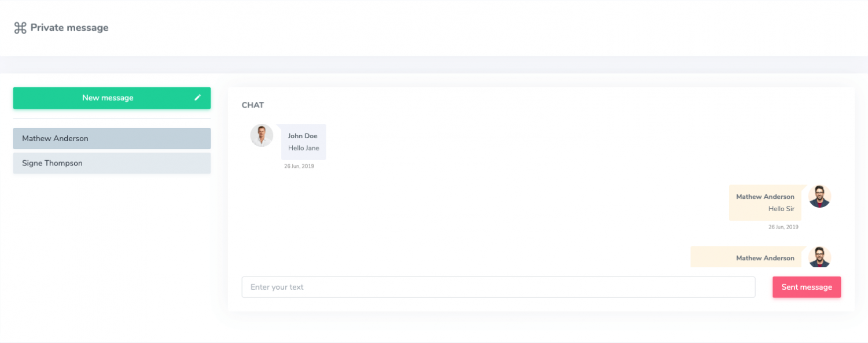Image resolution: width=868 pixels, height=343 pixels.
Task: Click the John Doe sender name
Action: (303, 136)
